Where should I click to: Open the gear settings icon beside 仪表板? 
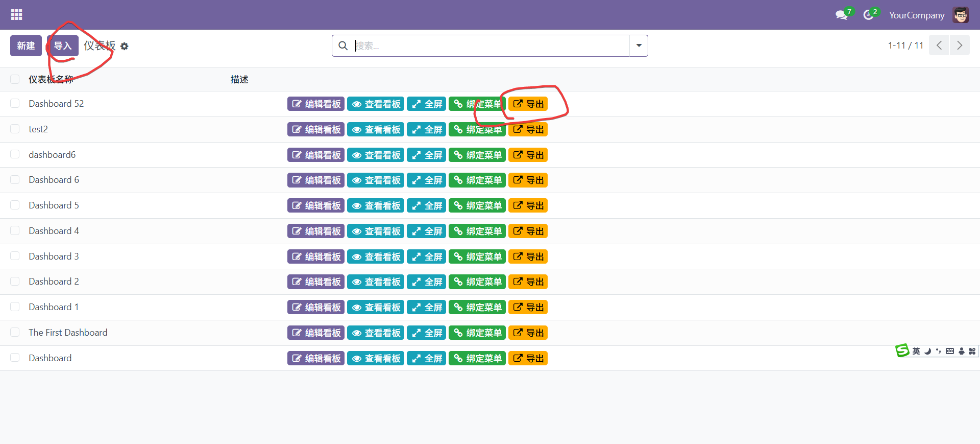tap(125, 46)
